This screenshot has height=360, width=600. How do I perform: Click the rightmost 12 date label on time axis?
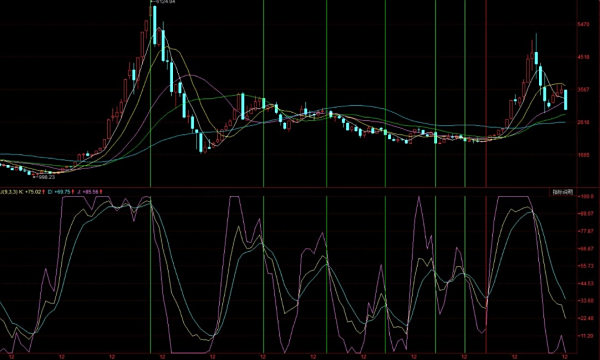pyautogui.click(x=565, y=357)
